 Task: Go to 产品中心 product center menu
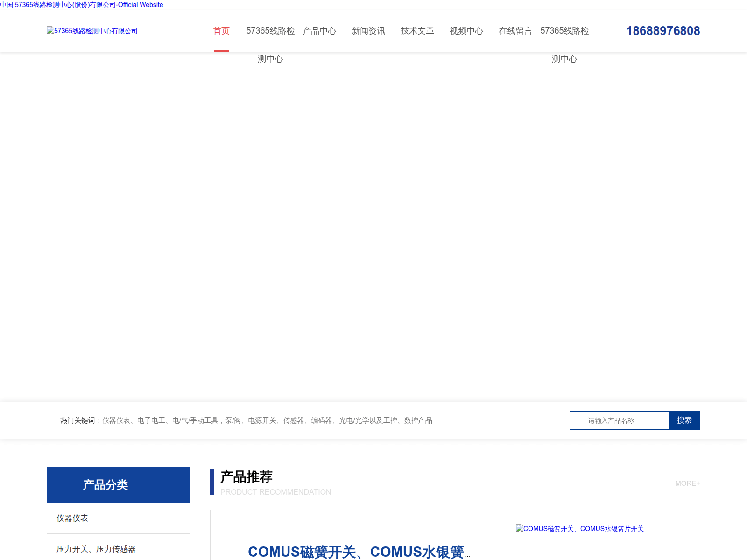point(319,31)
